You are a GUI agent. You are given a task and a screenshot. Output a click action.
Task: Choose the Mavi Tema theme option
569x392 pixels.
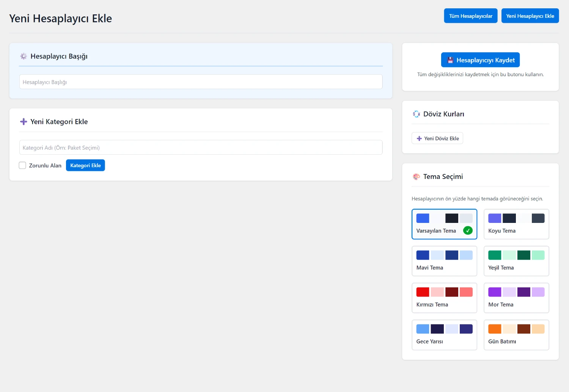444,261
